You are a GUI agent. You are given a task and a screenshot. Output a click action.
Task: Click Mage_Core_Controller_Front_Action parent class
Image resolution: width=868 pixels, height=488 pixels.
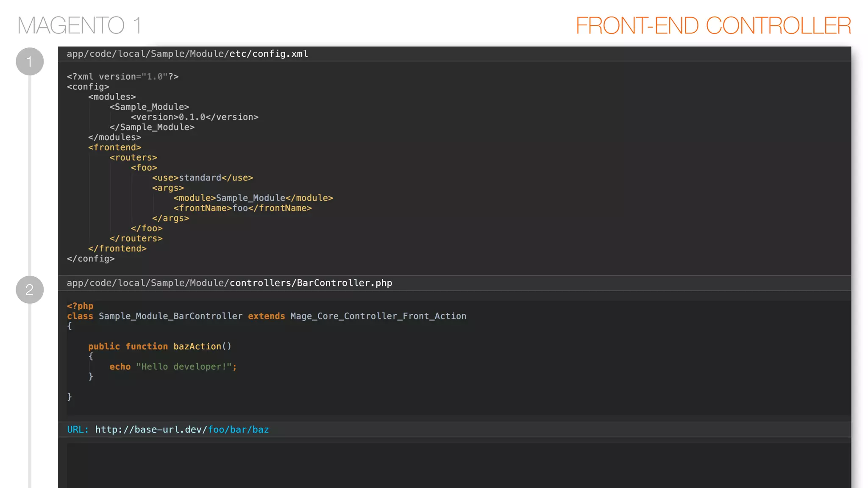coord(378,316)
